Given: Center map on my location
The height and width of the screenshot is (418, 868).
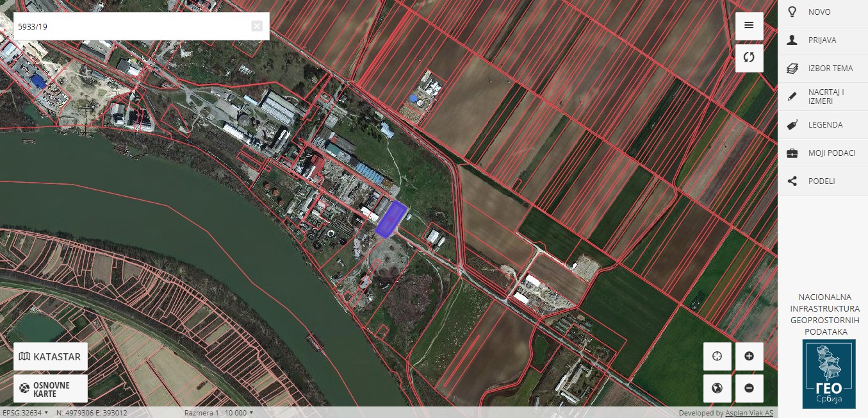Looking at the screenshot, I should [x=717, y=356].
